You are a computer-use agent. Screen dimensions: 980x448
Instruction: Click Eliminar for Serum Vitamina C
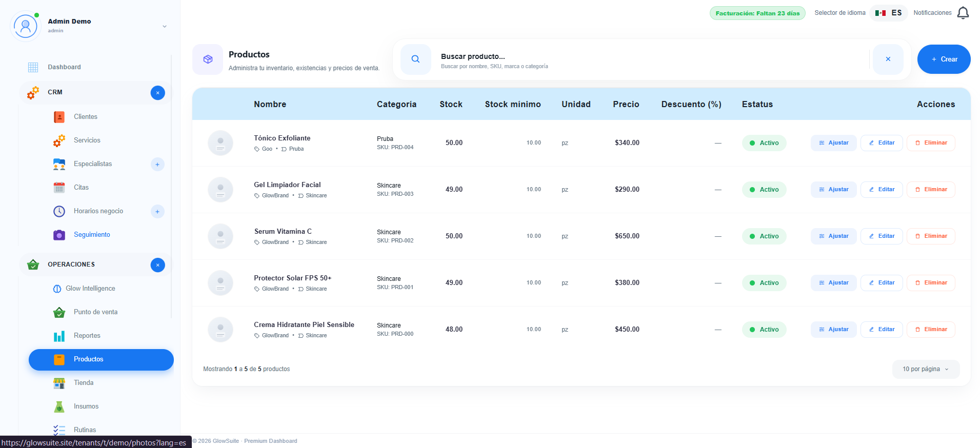[x=931, y=236]
